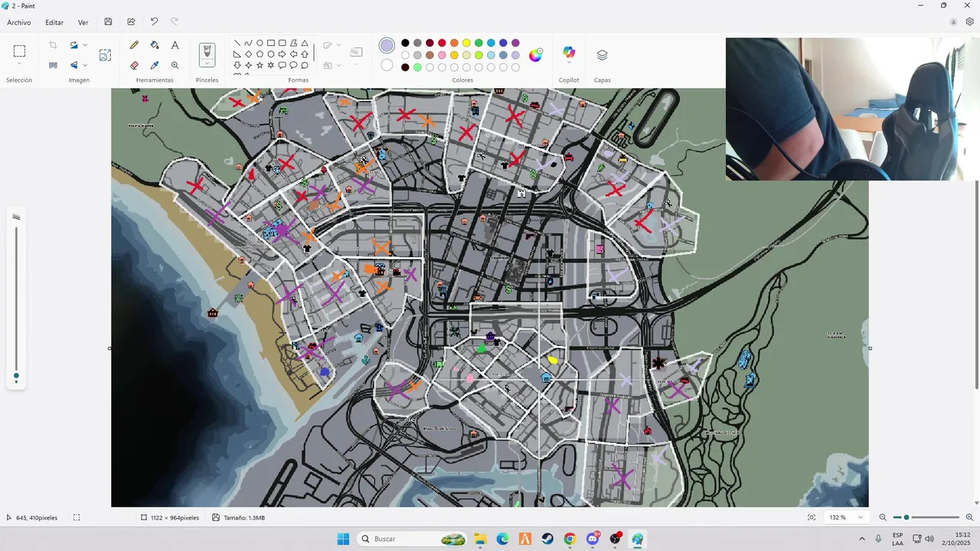Pick the red color swatch
The image size is (980, 551).
[442, 43]
